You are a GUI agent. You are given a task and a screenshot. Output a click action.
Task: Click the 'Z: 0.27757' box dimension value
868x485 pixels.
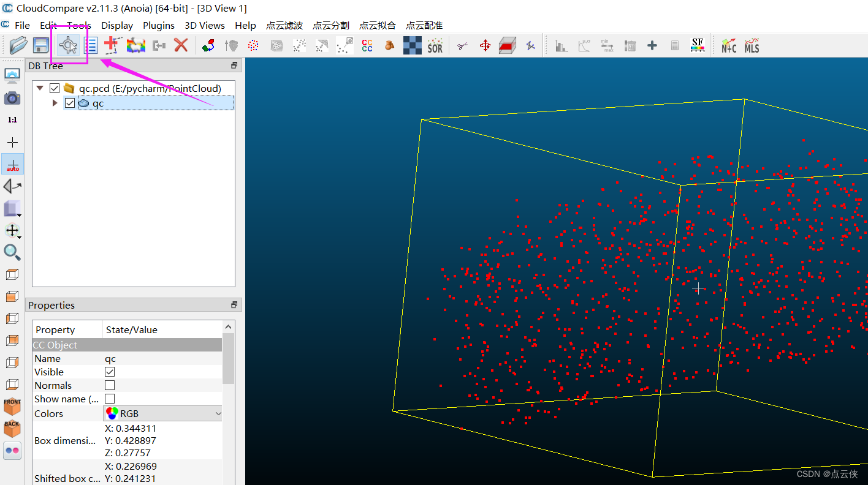pyautogui.click(x=128, y=453)
